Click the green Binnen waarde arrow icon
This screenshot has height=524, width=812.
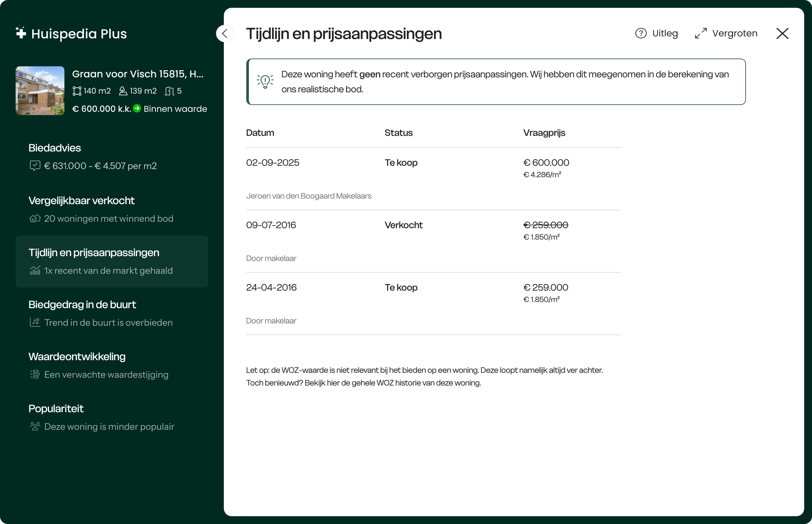click(137, 109)
